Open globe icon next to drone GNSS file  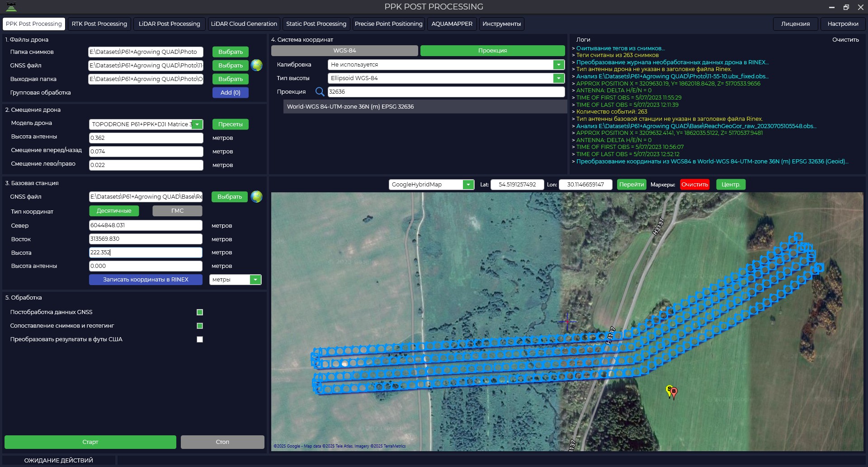(256, 65)
